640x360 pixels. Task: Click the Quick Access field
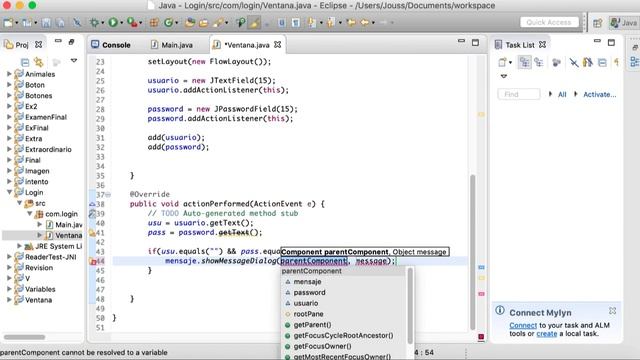tap(549, 22)
